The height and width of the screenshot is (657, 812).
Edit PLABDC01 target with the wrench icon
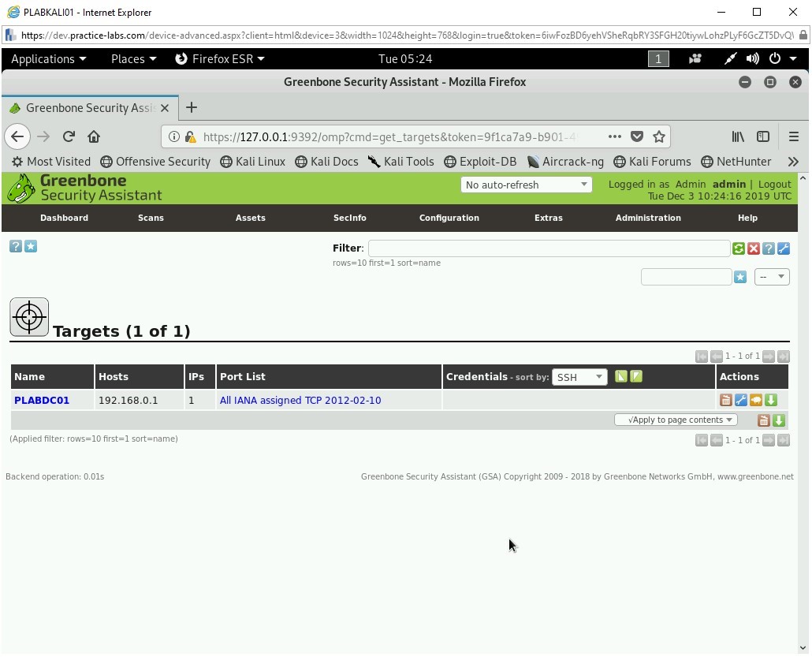741,401
